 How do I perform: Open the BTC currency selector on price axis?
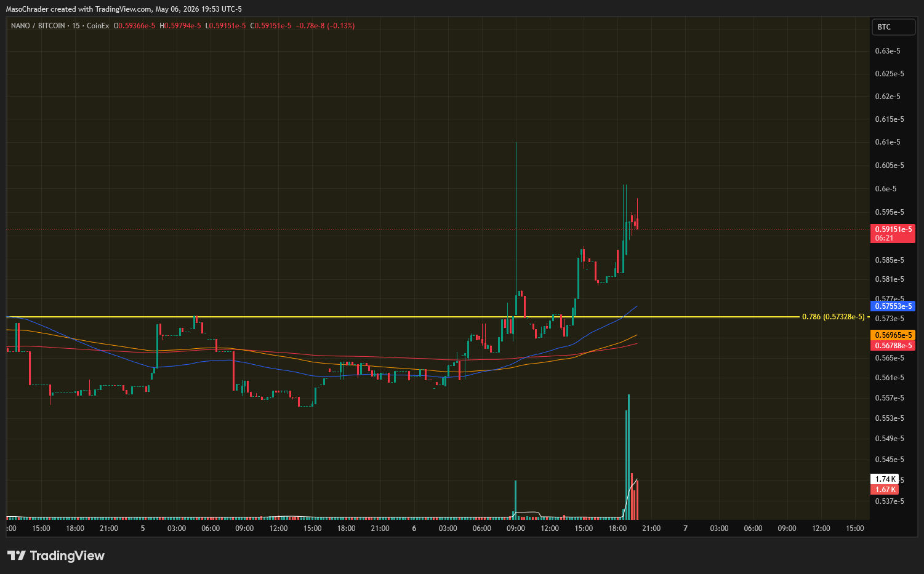coord(893,27)
